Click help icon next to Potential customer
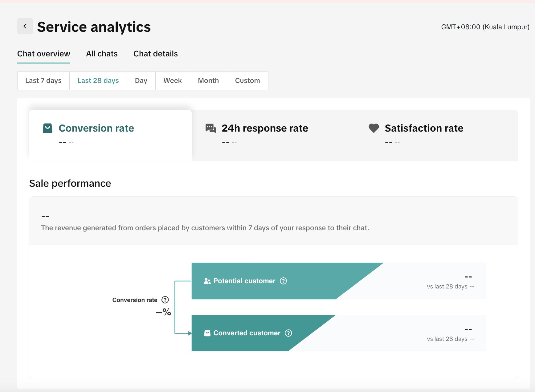This screenshot has width=535, height=392. (x=283, y=281)
